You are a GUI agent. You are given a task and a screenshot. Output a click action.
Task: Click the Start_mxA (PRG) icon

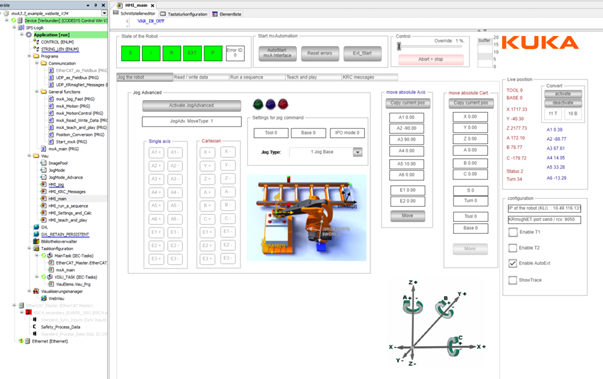[51, 141]
